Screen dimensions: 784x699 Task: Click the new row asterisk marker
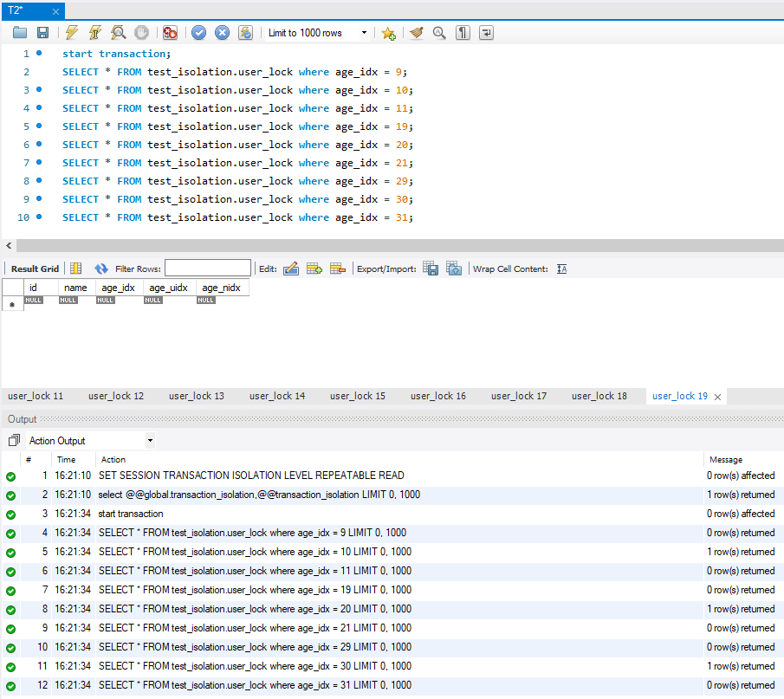pos(12,304)
